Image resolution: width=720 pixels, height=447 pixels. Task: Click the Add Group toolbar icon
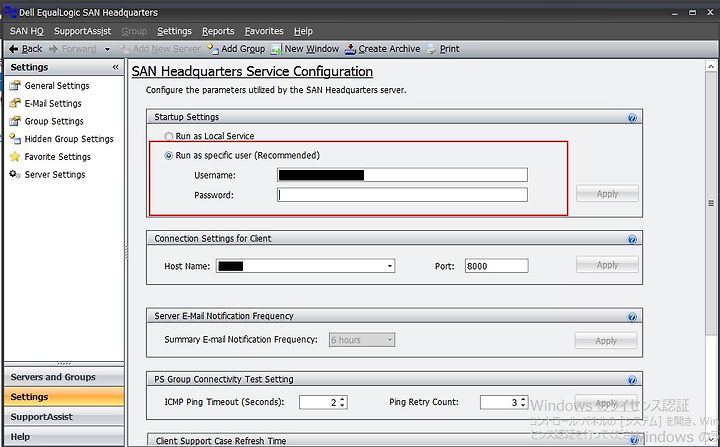[x=213, y=49]
